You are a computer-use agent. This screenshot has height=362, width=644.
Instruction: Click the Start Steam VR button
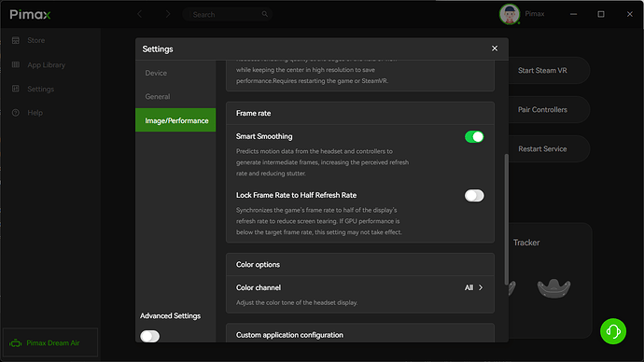(x=542, y=71)
